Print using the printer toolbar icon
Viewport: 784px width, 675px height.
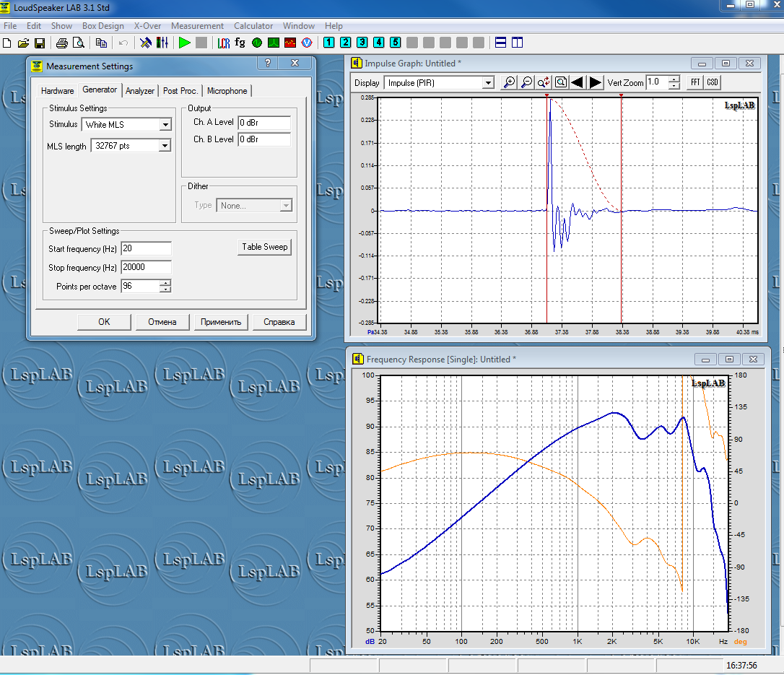tap(62, 43)
